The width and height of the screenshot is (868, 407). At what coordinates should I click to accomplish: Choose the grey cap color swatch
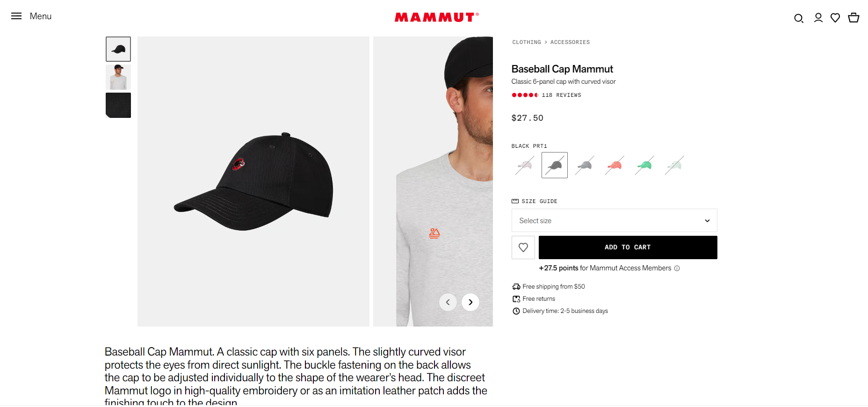click(x=585, y=165)
